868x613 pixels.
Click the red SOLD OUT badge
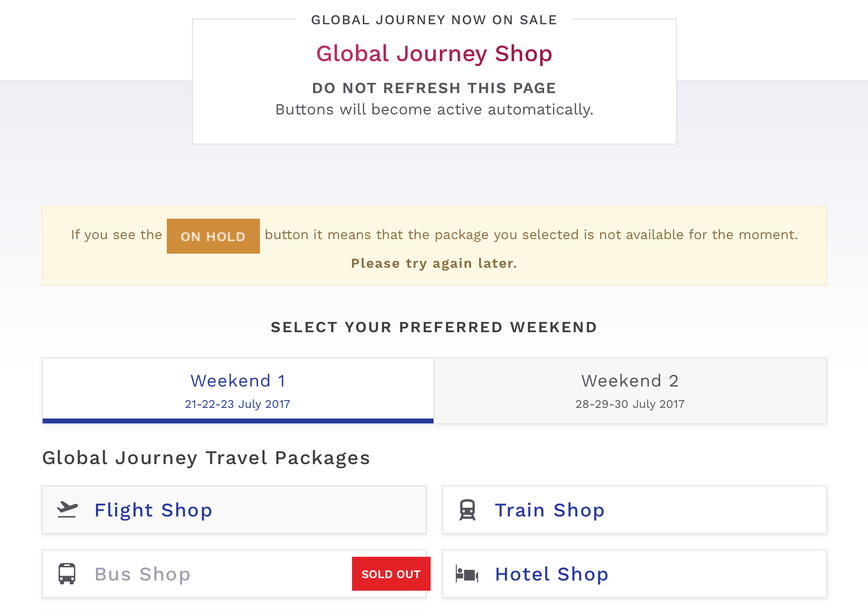391,574
